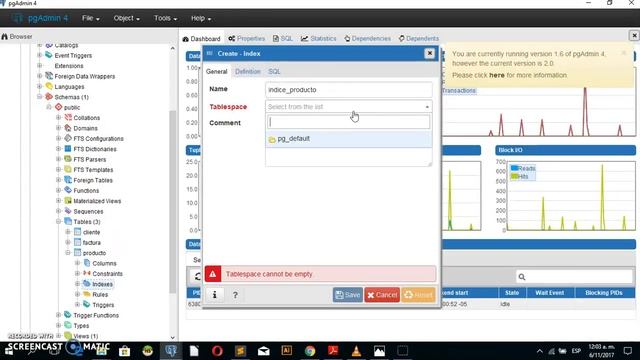Select the factura table
The width and height of the screenshot is (640, 360).
point(91,242)
